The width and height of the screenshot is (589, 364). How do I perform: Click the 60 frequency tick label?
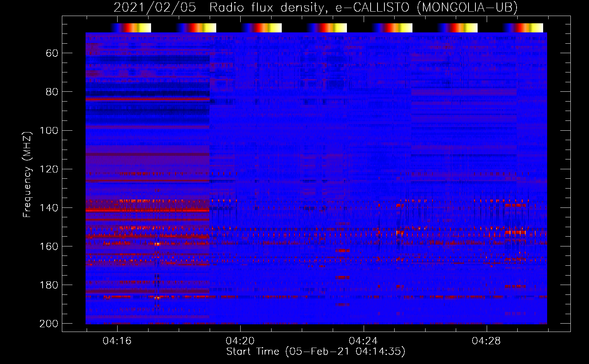click(x=52, y=54)
